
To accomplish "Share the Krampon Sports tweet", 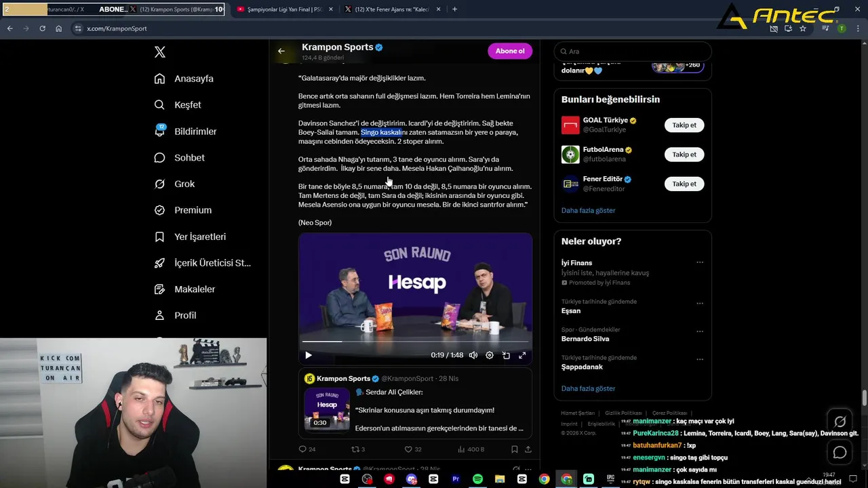I will [528, 449].
